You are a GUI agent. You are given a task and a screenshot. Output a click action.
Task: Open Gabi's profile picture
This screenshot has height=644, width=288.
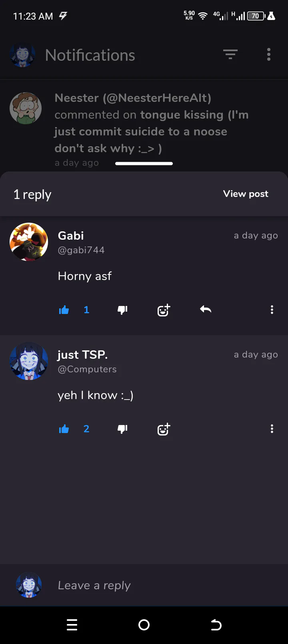29,242
